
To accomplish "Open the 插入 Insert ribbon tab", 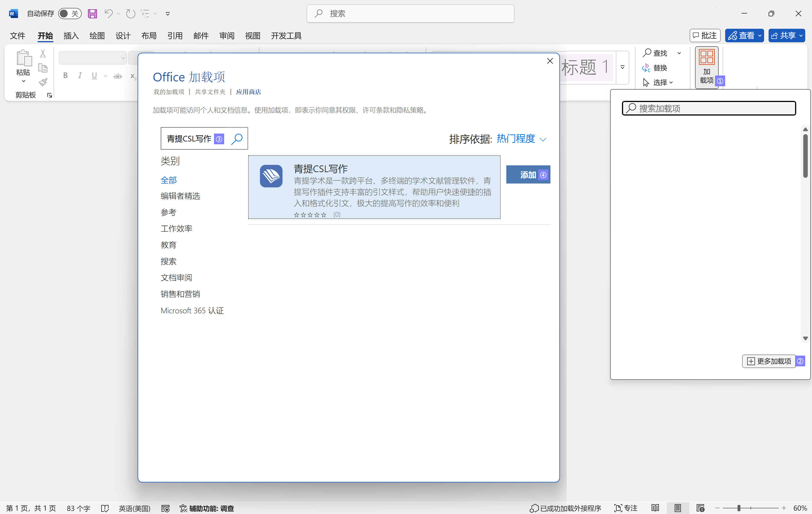I will pos(71,36).
